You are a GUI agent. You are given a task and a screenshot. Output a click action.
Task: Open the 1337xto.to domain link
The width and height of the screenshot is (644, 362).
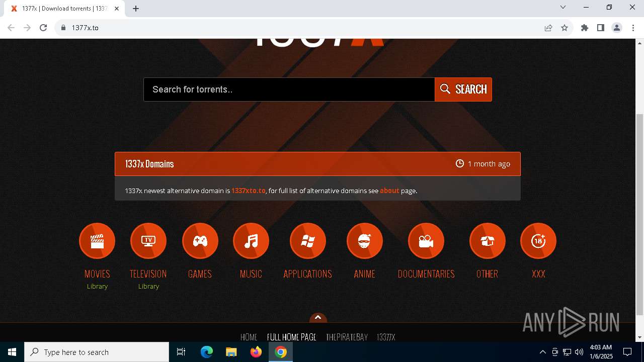249,191
